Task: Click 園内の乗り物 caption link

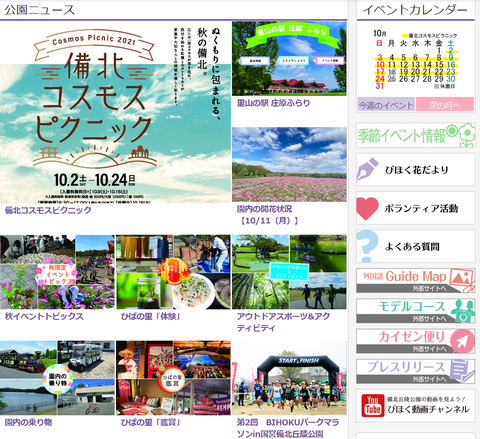Action: [x=28, y=422]
